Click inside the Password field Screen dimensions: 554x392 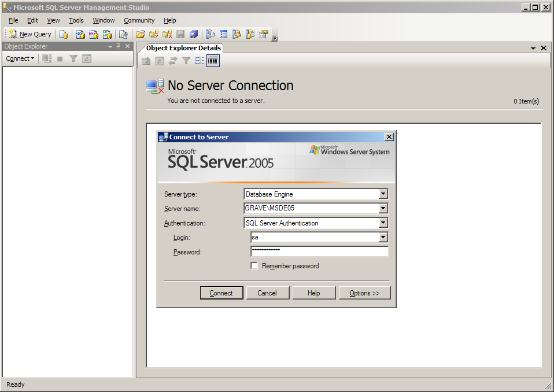(319, 252)
